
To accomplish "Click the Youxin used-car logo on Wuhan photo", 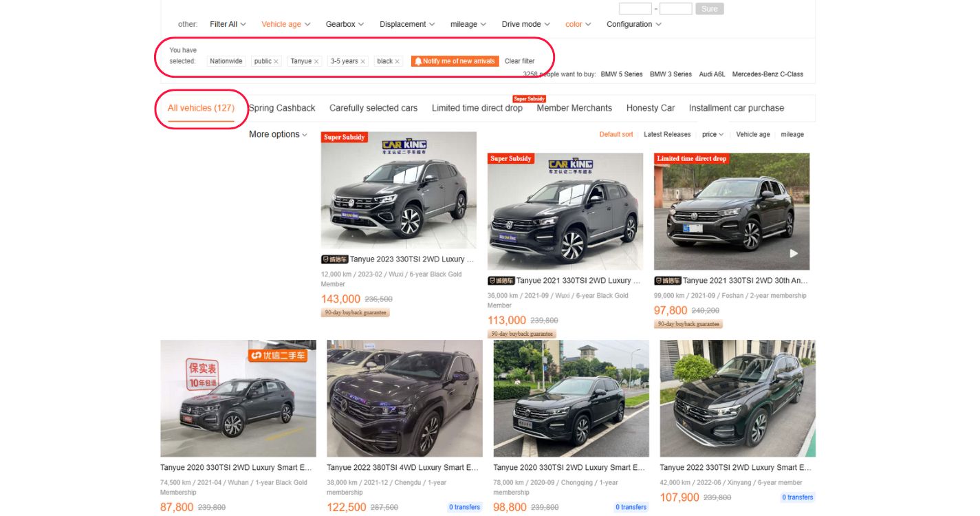I will pos(278,356).
